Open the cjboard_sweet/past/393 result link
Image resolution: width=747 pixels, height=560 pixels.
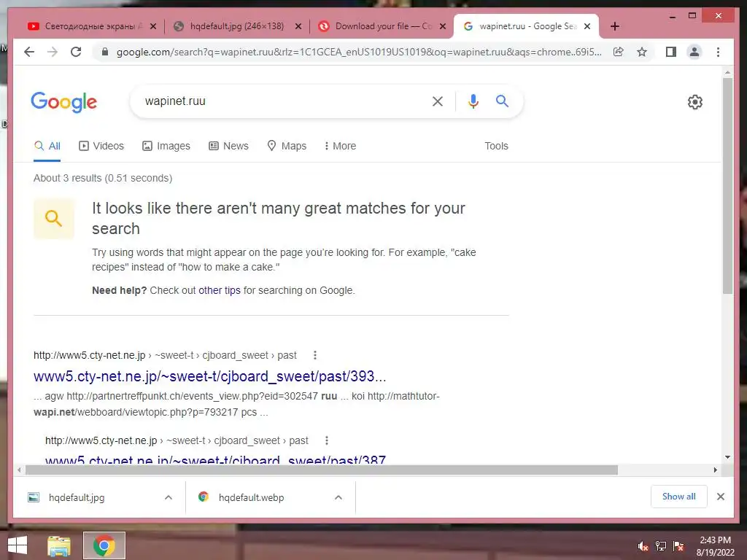(x=209, y=376)
